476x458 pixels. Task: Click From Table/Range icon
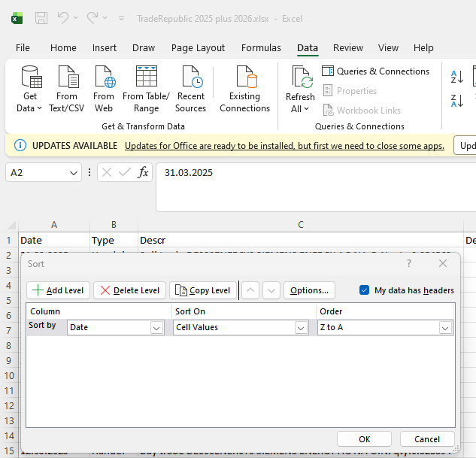point(146,79)
